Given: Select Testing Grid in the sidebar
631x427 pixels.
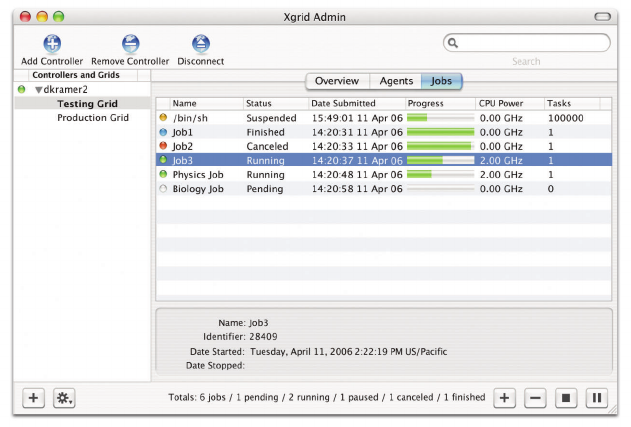Looking at the screenshot, I should [87, 103].
